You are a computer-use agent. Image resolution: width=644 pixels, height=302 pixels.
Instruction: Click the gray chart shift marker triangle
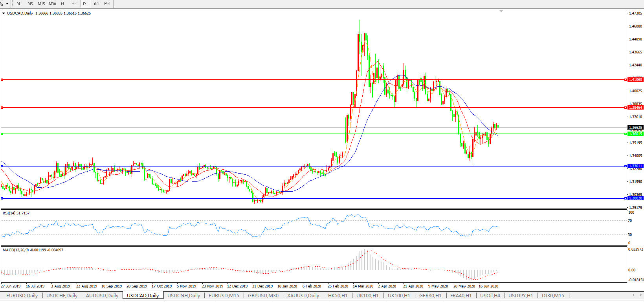point(501,11)
